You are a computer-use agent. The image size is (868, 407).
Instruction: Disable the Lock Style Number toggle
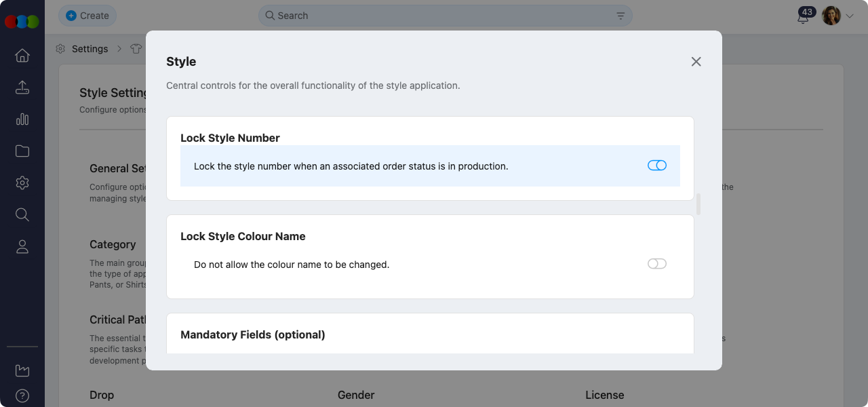(657, 166)
